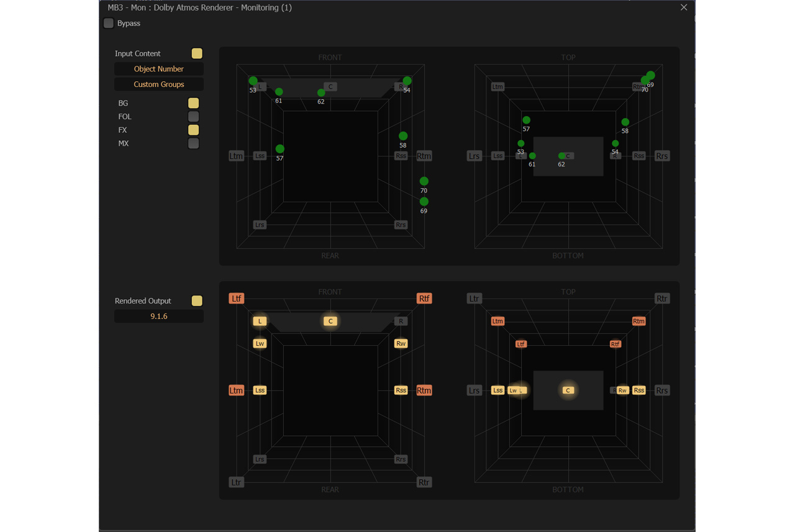Toggle the Rendered Output view switch
795x532 pixels.
[x=197, y=301]
